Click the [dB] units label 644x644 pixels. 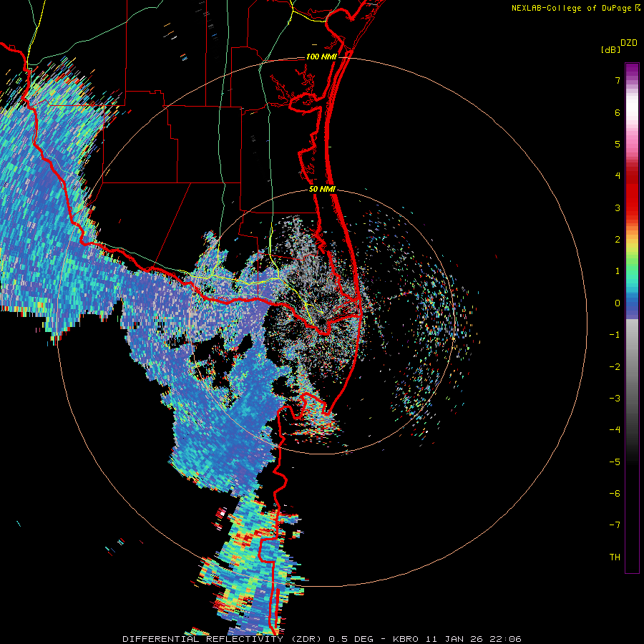coord(611,50)
